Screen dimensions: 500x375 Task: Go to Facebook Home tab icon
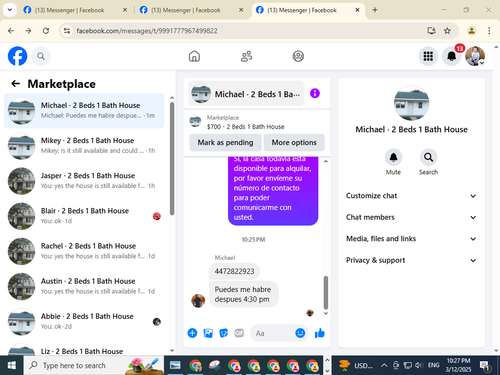point(194,56)
